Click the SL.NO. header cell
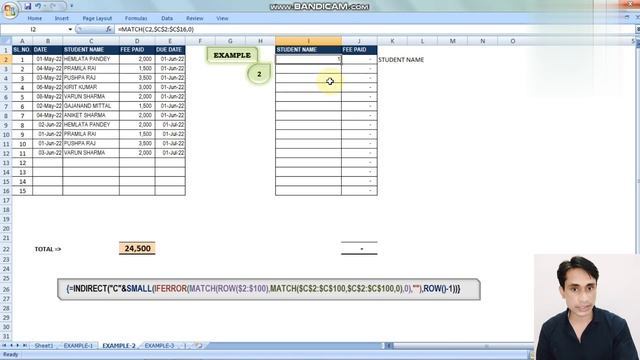This screenshot has height=360, width=640. tap(22, 50)
